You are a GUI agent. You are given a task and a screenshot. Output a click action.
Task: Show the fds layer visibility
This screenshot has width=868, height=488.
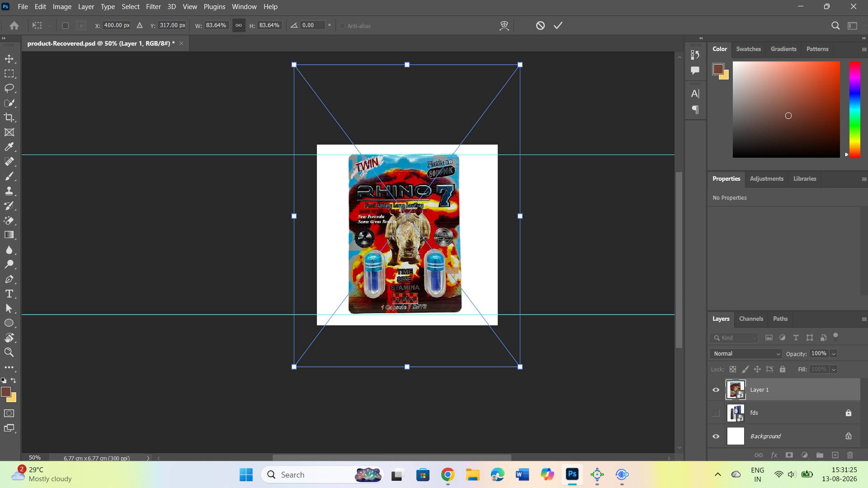point(716,413)
